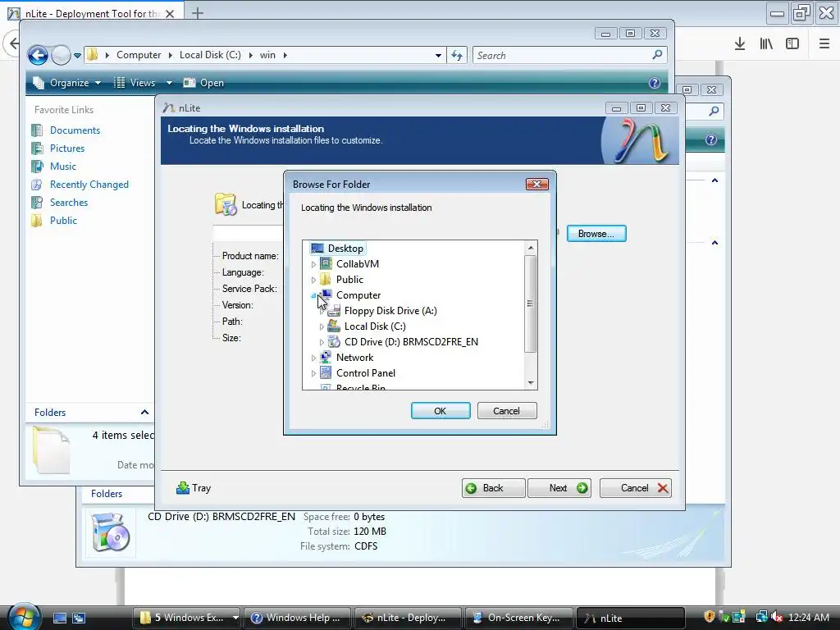This screenshot has width=840, height=630.
Task: Open the Windows Start orb
Action: [x=24, y=617]
